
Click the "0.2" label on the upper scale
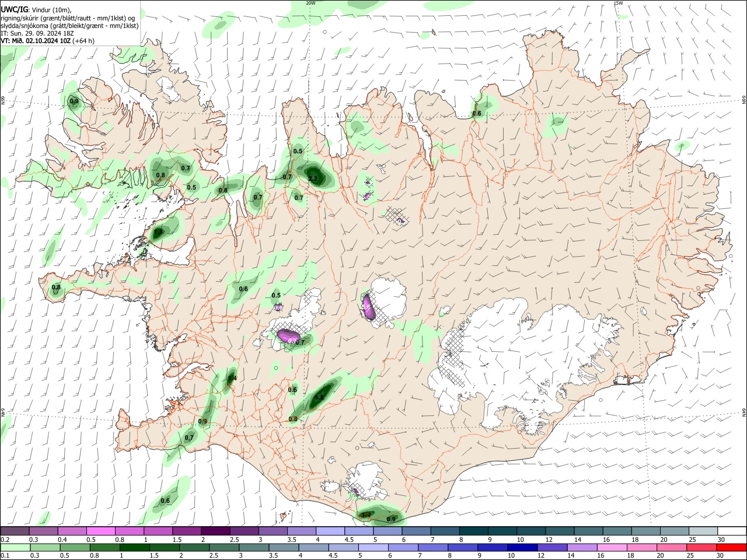click(5, 540)
